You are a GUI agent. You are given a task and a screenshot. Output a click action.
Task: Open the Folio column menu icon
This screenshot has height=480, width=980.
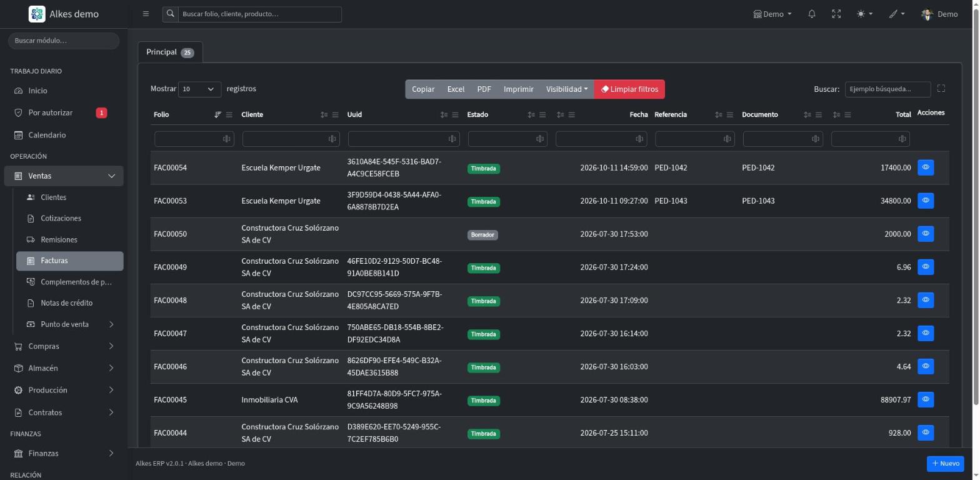pos(229,115)
